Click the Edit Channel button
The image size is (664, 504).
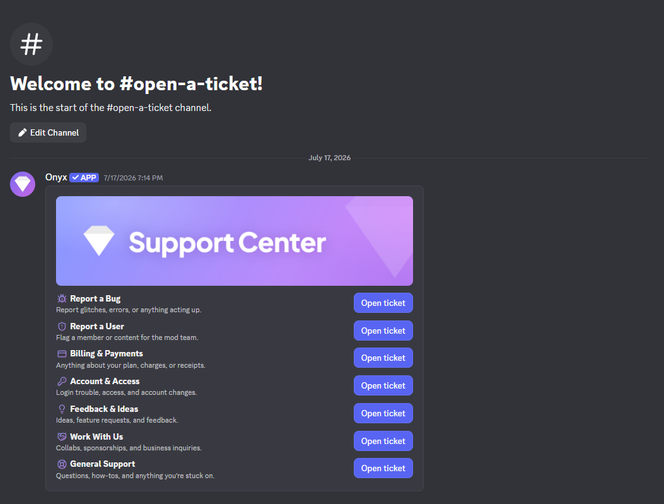[48, 133]
